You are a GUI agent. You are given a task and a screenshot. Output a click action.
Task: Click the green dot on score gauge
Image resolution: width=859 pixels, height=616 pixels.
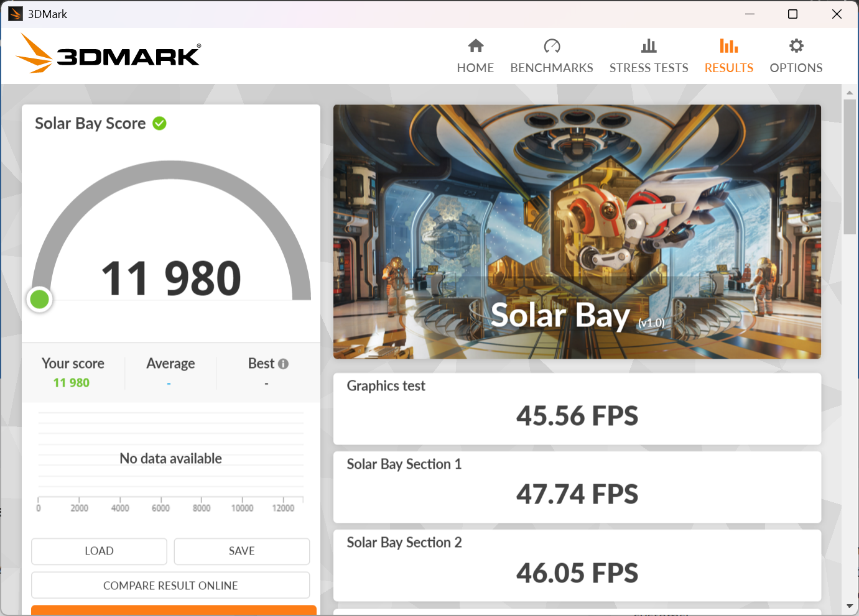pyautogui.click(x=40, y=300)
